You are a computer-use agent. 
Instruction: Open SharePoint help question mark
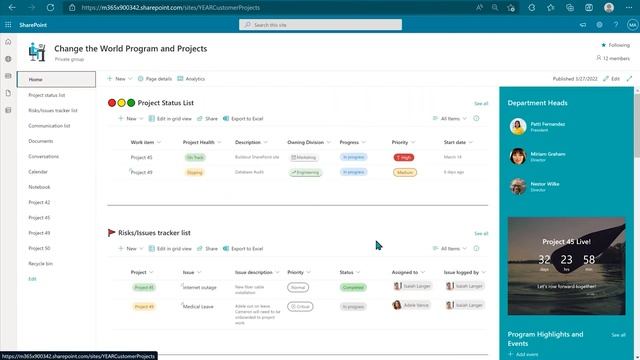[x=616, y=25]
